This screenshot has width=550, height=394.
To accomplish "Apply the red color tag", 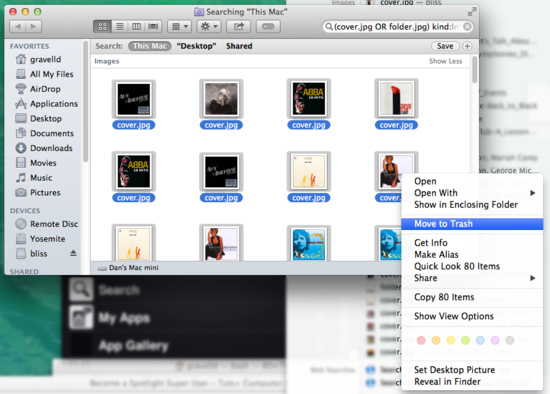I will pyautogui.click(x=421, y=340).
